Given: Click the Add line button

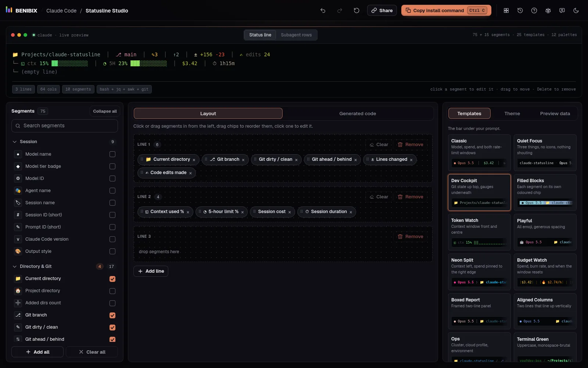Looking at the screenshot, I should coord(151,271).
